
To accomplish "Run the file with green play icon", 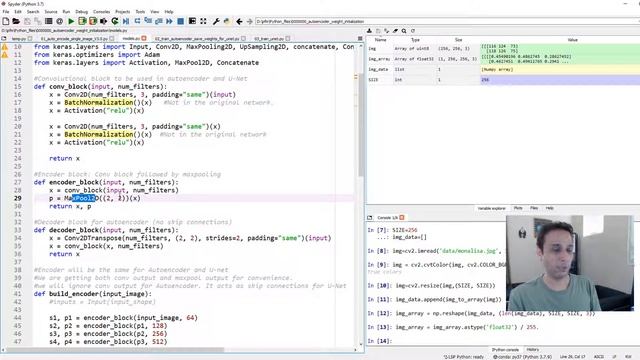I will (x=71, y=21).
